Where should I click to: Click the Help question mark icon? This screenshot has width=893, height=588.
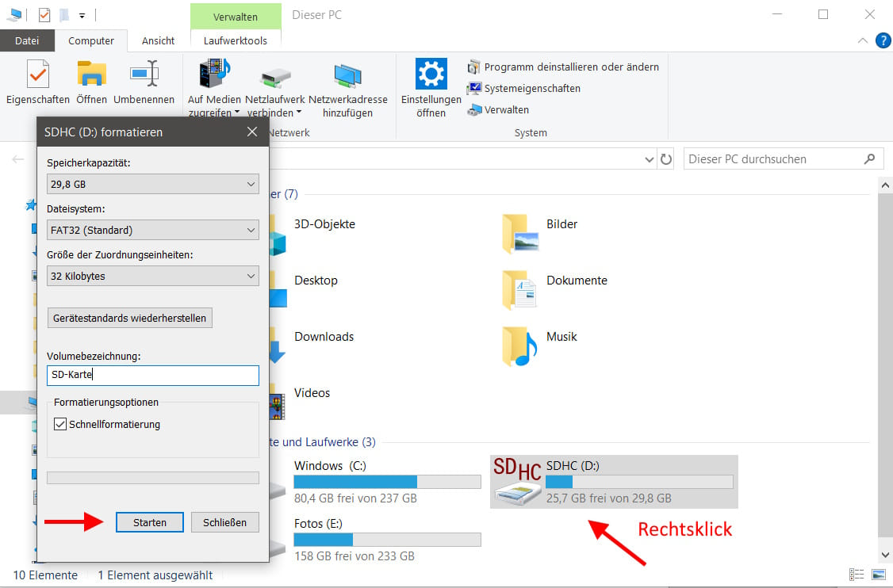(x=882, y=40)
